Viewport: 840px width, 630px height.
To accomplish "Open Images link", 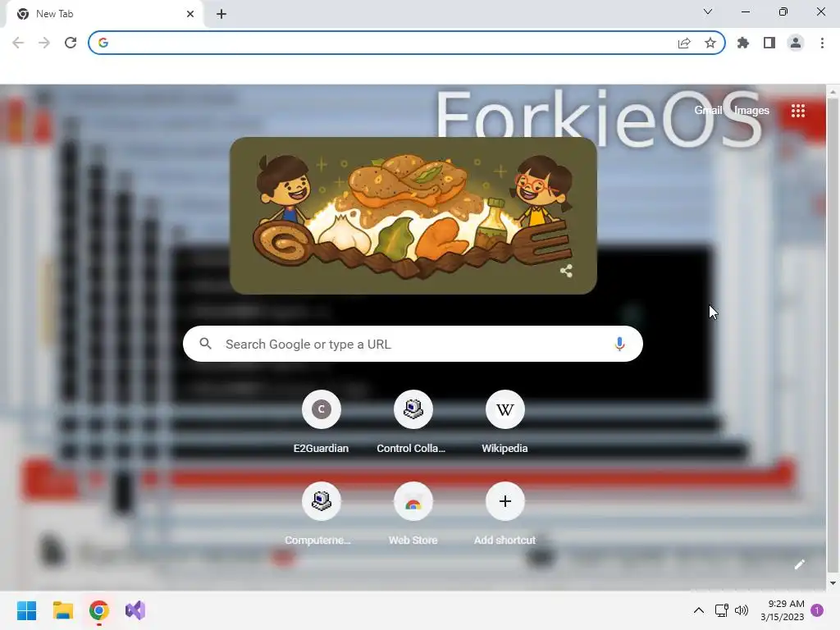I will 751,111.
